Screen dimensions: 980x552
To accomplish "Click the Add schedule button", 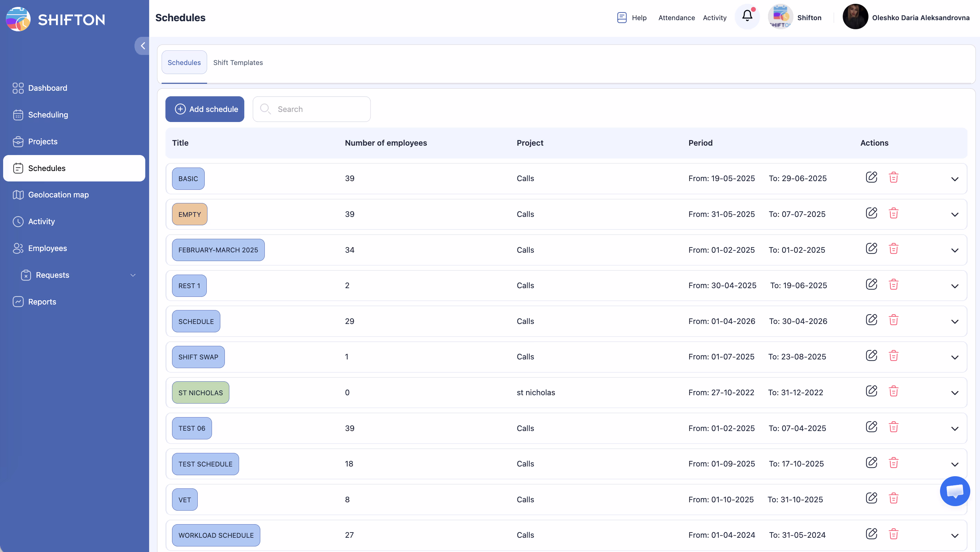I will tap(205, 109).
